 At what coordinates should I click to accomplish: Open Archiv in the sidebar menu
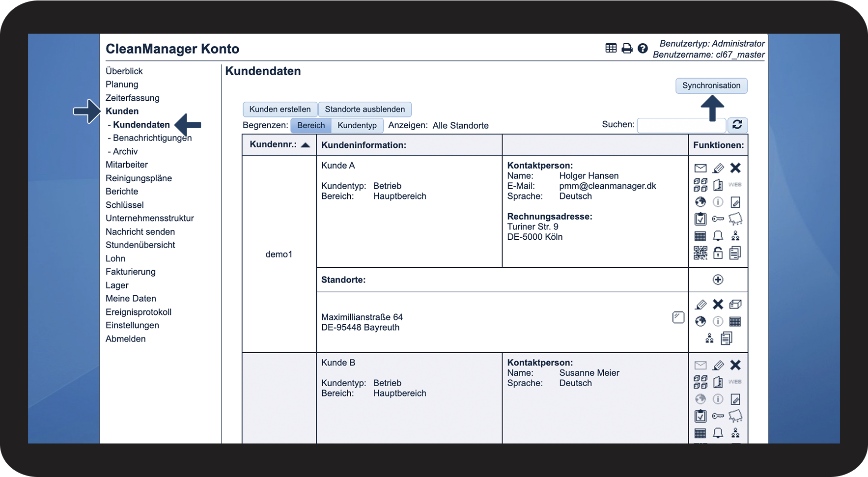pyautogui.click(x=125, y=151)
